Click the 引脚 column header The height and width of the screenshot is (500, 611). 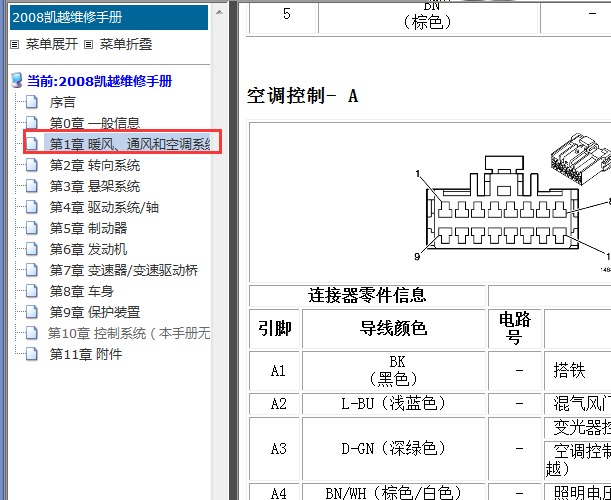(274, 329)
